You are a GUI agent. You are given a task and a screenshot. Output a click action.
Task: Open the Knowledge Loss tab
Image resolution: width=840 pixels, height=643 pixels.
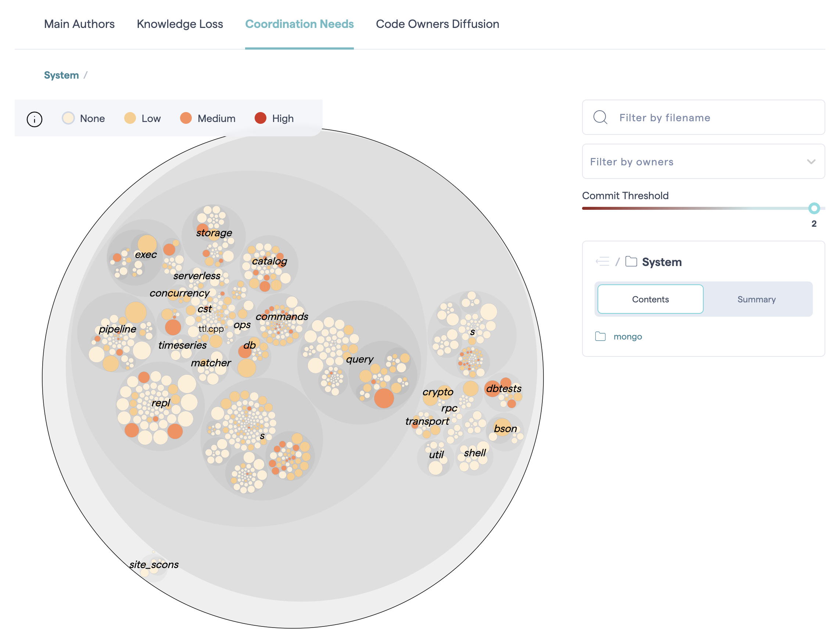(x=180, y=24)
